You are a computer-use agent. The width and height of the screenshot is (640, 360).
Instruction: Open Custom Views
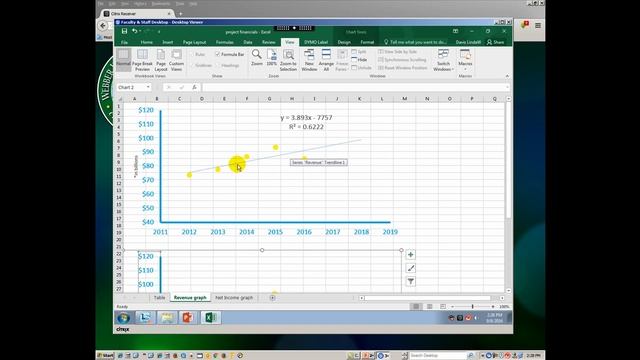(x=176, y=60)
